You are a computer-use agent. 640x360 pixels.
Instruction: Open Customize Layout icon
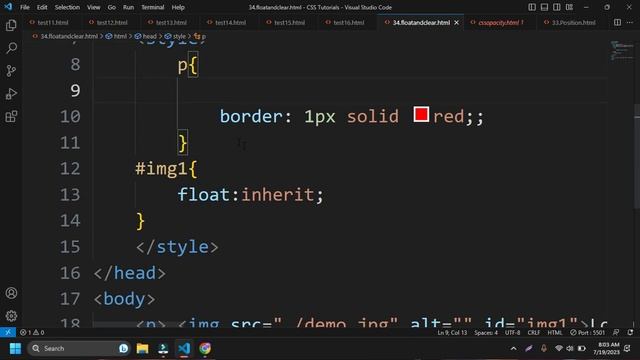pos(569,7)
